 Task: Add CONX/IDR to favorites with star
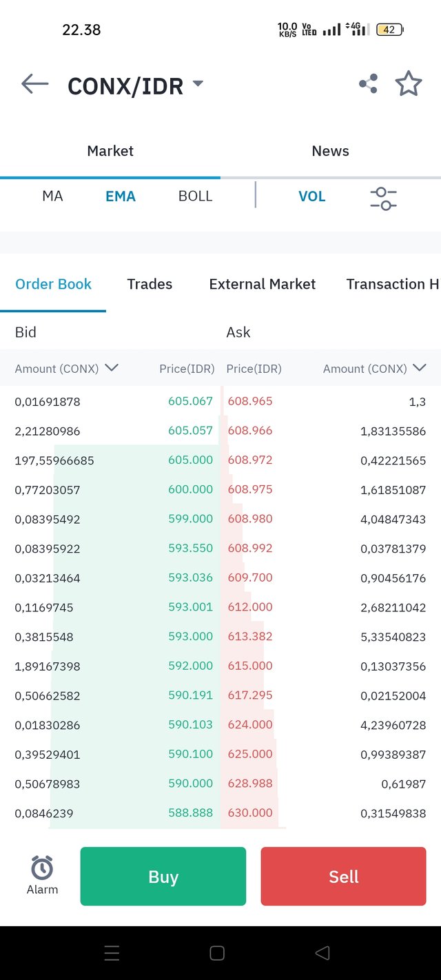[409, 84]
